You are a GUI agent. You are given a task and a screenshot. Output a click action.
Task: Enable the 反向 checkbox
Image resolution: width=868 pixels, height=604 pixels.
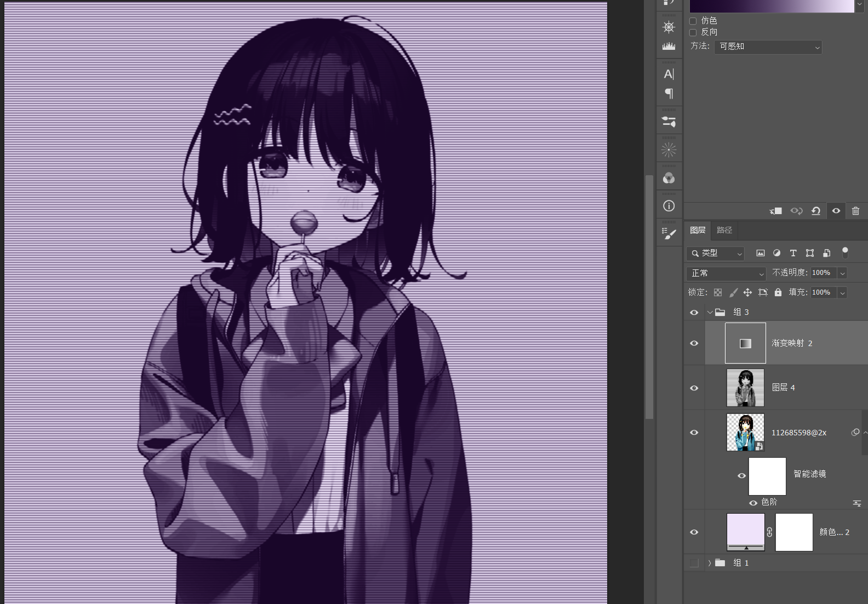coord(693,32)
